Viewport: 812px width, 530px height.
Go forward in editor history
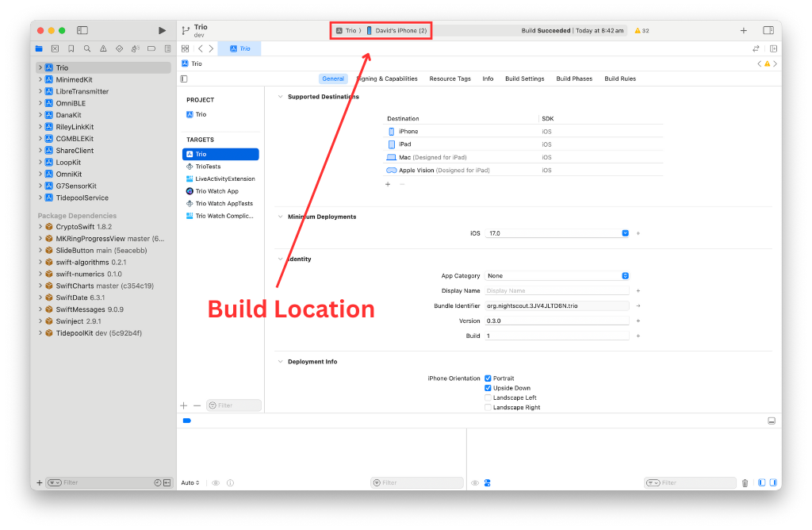click(x=211, y=48)
